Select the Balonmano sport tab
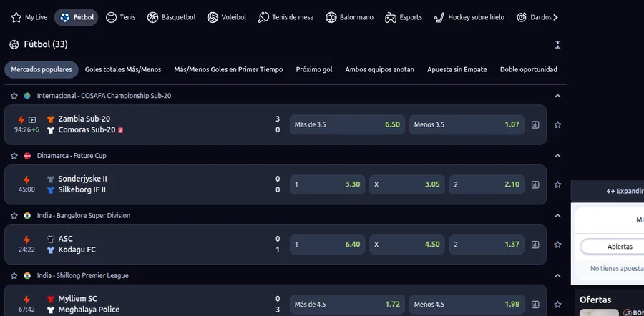The image size is (644, 316). [349, 17]
